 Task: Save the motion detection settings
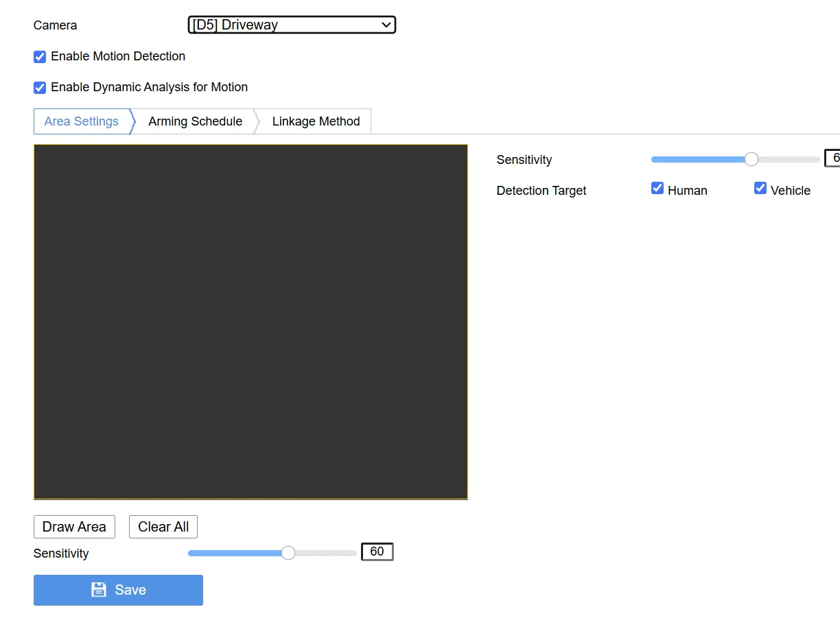[x=118, y=590]
